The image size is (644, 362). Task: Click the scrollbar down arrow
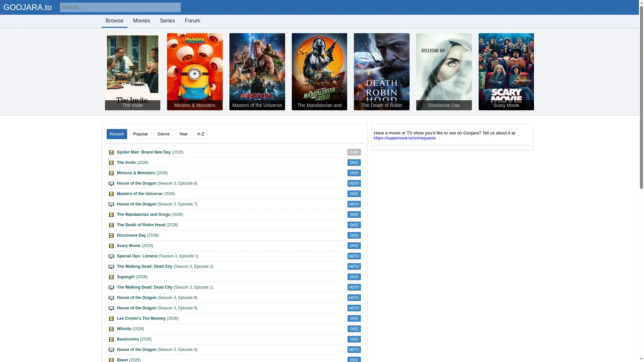641,359
